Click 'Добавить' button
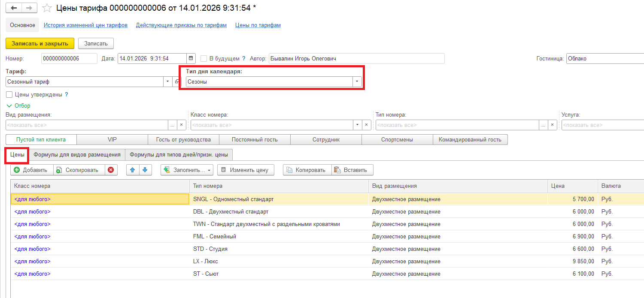The width and height of the screenshot is (644, 298). pos(32,170)
